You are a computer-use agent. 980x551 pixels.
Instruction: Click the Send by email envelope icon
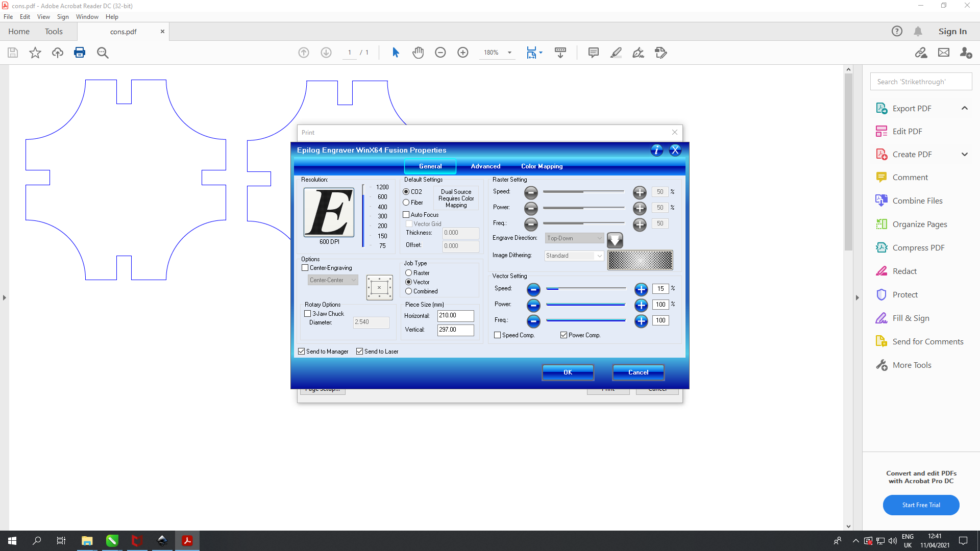point(944,53)
